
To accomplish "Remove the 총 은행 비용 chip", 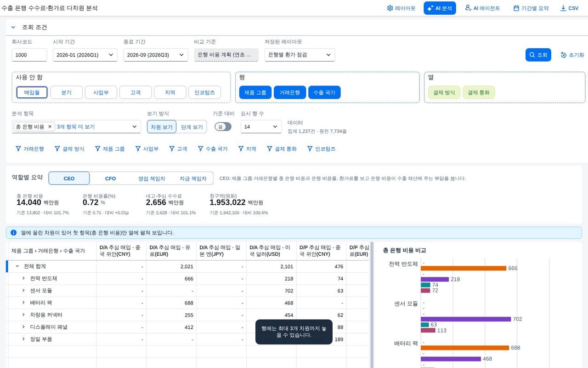I will point(50,126).
